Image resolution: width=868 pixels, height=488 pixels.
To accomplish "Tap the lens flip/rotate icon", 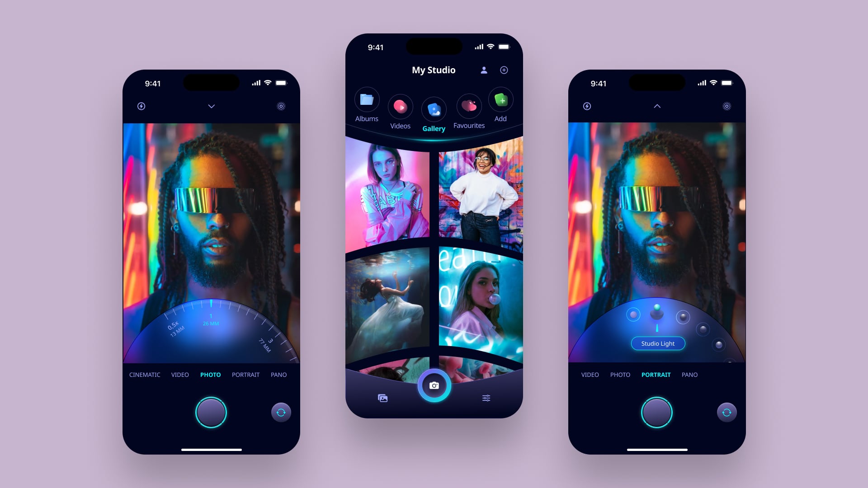I will pyautogui.click(x=281, y=413).
